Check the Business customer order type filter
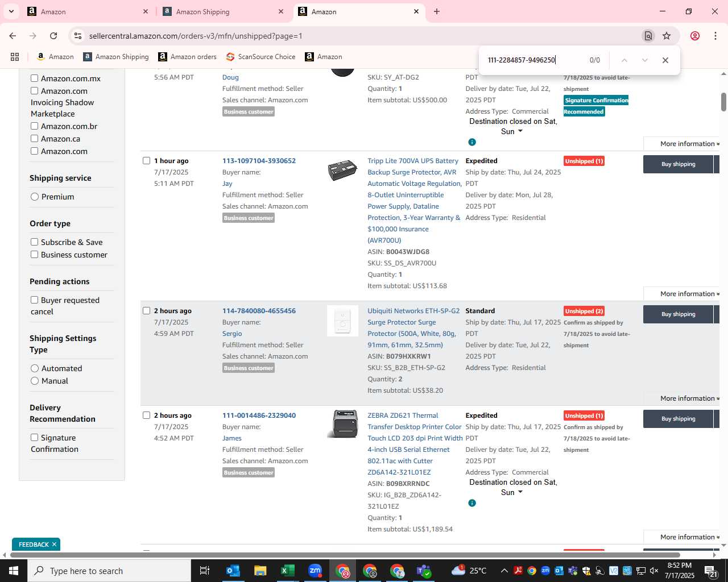Image resolution: width=728 pixels, height=582 pixels. [x=35, y=255]
